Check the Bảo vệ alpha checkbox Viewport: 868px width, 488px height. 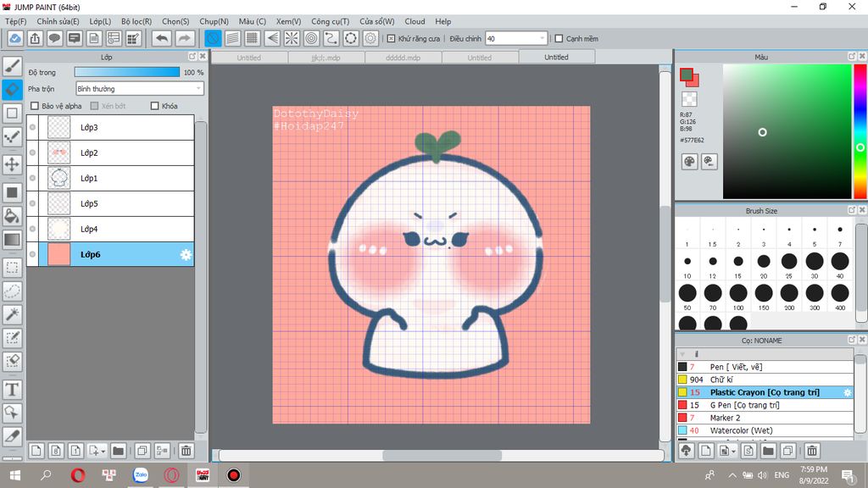tap(35, 106)
